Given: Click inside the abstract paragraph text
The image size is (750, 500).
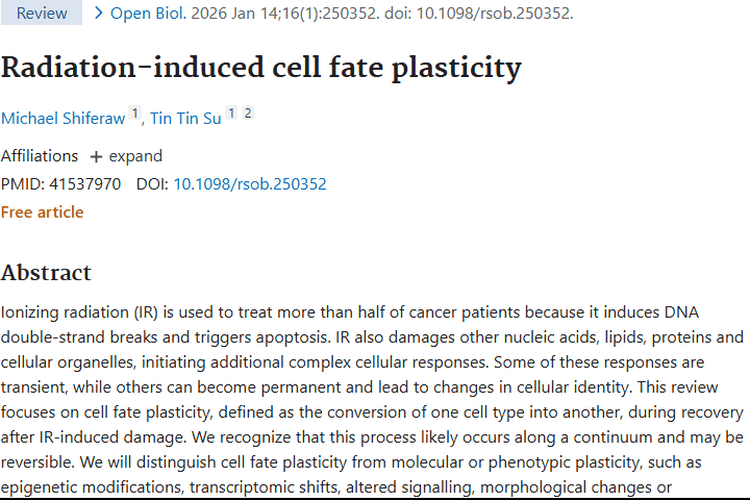Looking at the screenshot, I should [372, 387].
